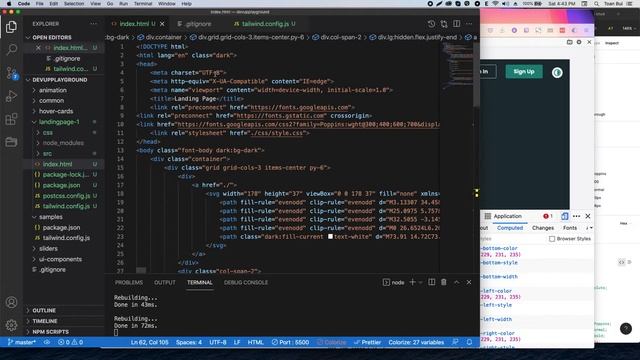The height and width of the screenshot is (360, 640).
Task: Open Changes tab in browser devtools
Action: pyautogui.click(x=543, y=228)
